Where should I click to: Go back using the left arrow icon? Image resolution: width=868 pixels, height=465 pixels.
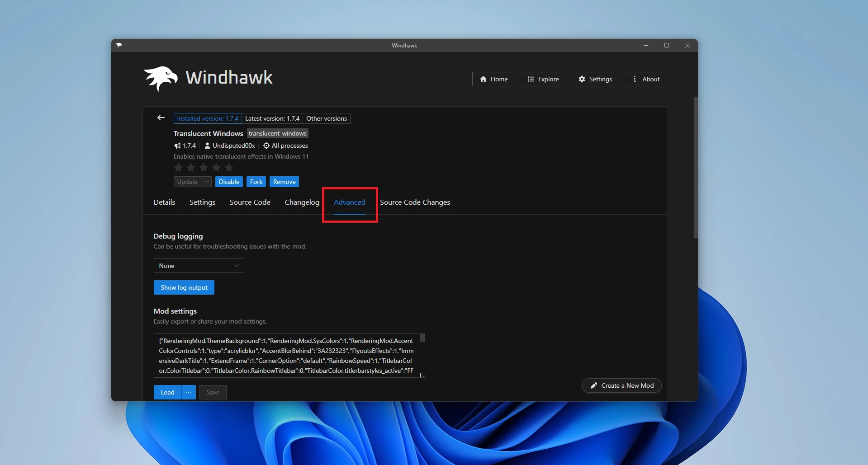[161, 117]
